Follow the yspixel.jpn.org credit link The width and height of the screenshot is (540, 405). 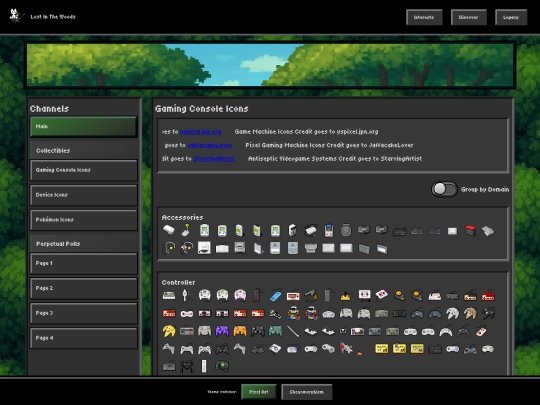click(200, 132)
